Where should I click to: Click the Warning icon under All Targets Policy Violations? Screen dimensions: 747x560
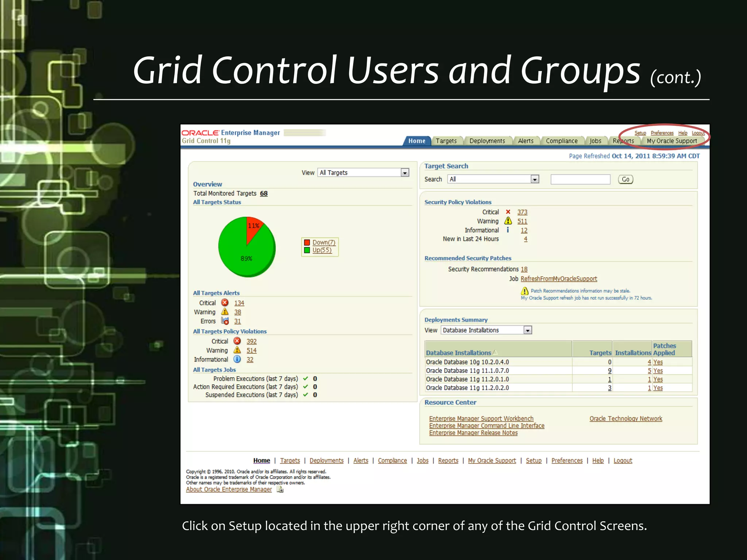coord(237,350)
